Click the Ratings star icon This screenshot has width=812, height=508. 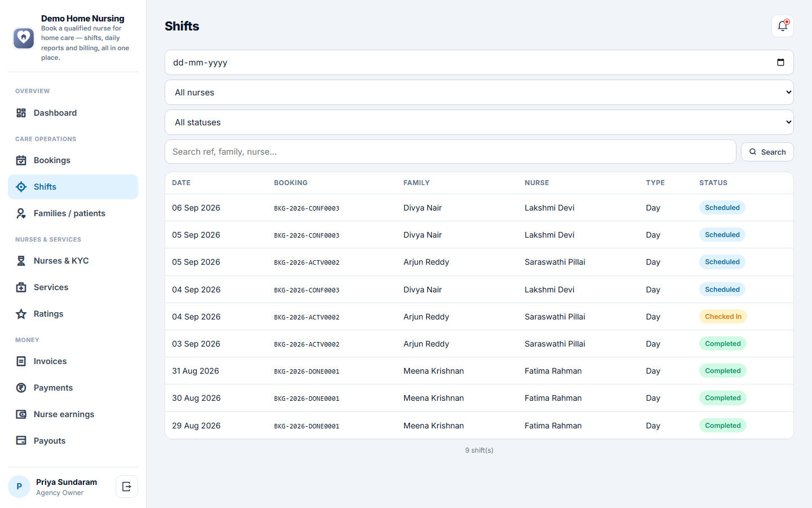point(21,314)
